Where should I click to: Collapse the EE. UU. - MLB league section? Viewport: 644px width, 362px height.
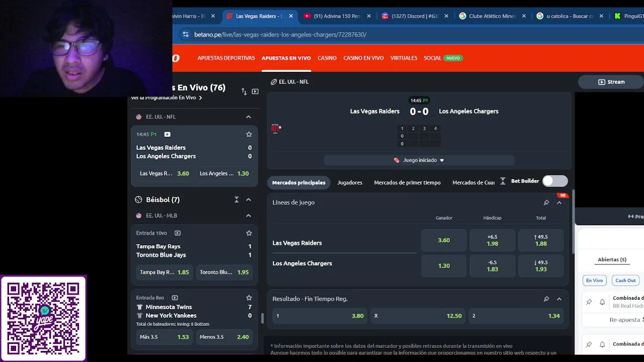[x=249, y=216]
